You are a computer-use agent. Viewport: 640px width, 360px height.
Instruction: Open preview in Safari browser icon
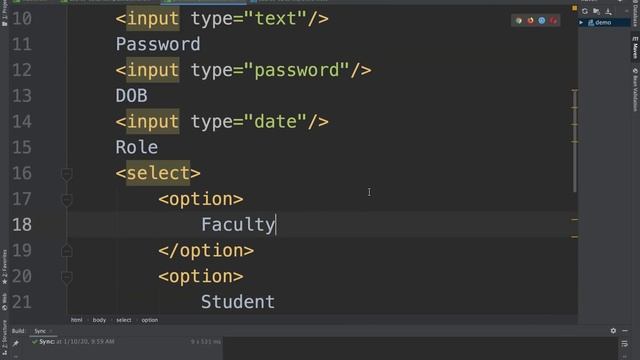click(x=542, y=20)
